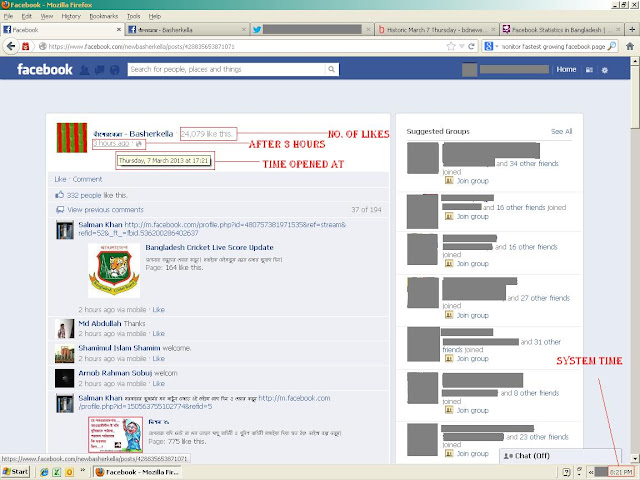Screen dimensions: 640x480
Task: Open the Help menu
Action: 154,16
